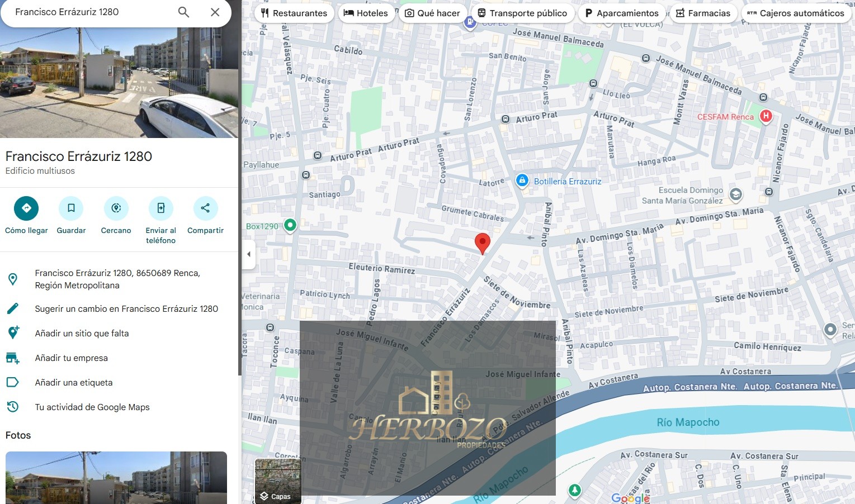Filter map by Hoteles

366,13
